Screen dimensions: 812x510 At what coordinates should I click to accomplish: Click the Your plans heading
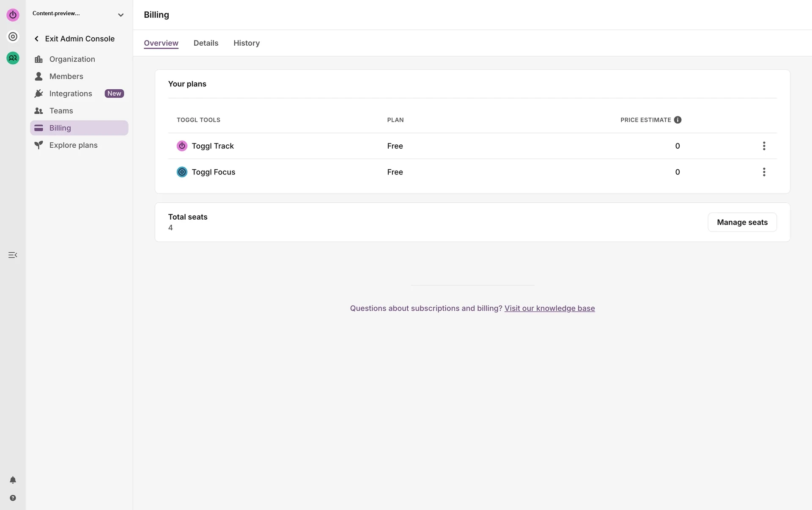[187, 84]
